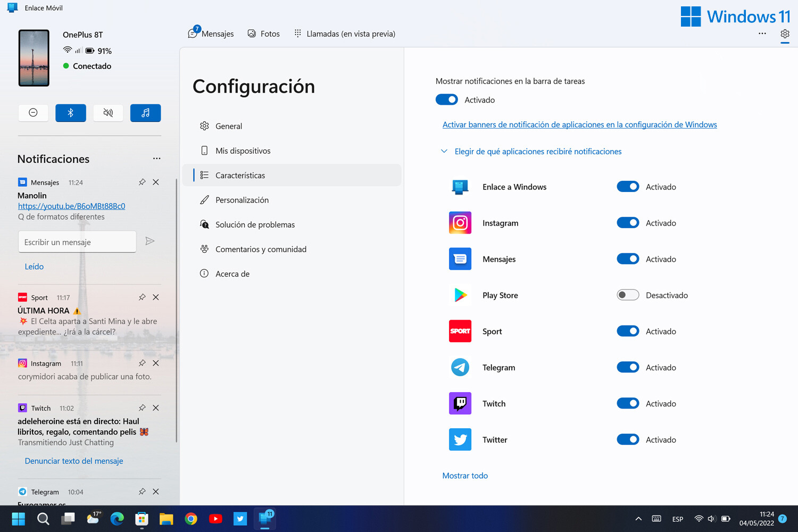Open Solución de problemas section
Viewport: 798px width, 532px height.
(x=292, y=225)
